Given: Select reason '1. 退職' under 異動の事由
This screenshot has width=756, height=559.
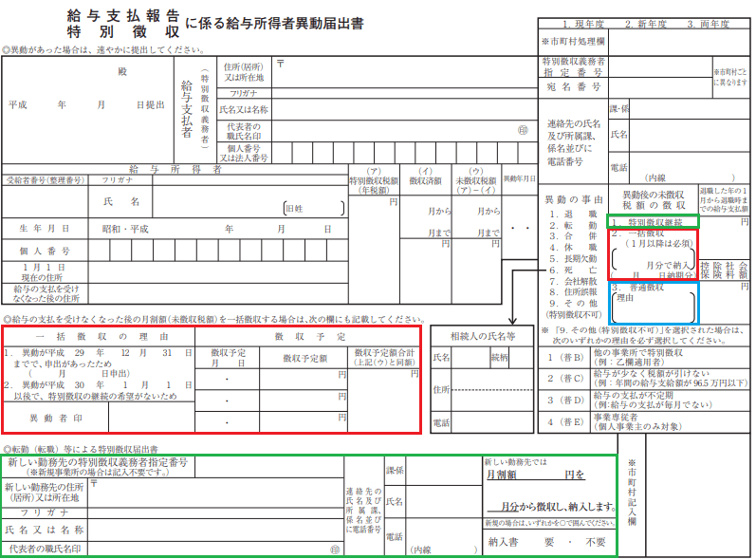Looking at the screenshot, I should 573,214.
